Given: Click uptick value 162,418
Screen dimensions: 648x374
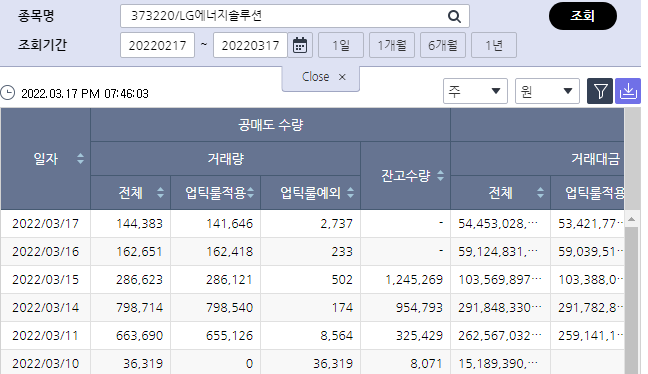Looking at the screenshot, I should pos(229,252).
